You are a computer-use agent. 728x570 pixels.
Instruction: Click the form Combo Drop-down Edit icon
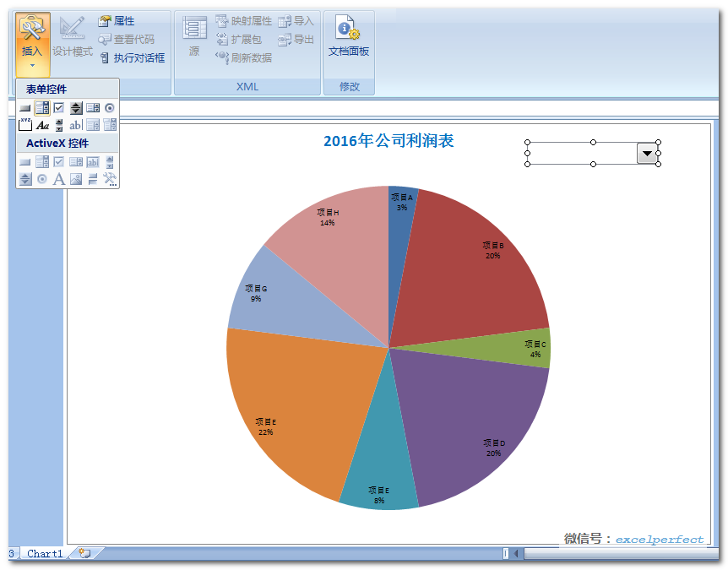(x=110, y=124)
